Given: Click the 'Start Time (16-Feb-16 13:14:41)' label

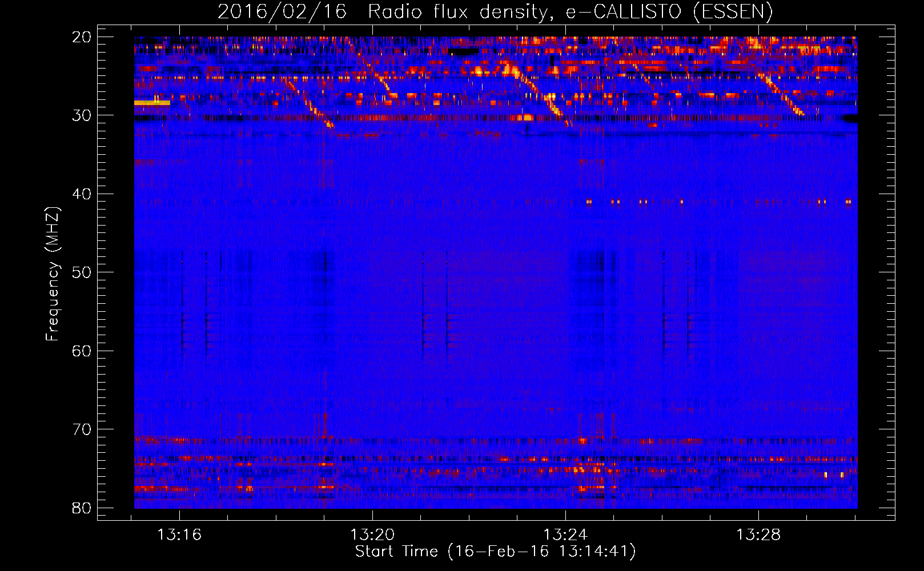Looking at the screenshot, I should [495, 552].
